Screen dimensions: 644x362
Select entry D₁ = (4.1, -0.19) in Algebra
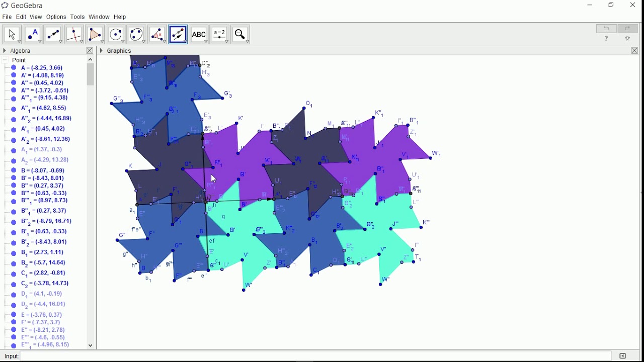coord(42,295)
